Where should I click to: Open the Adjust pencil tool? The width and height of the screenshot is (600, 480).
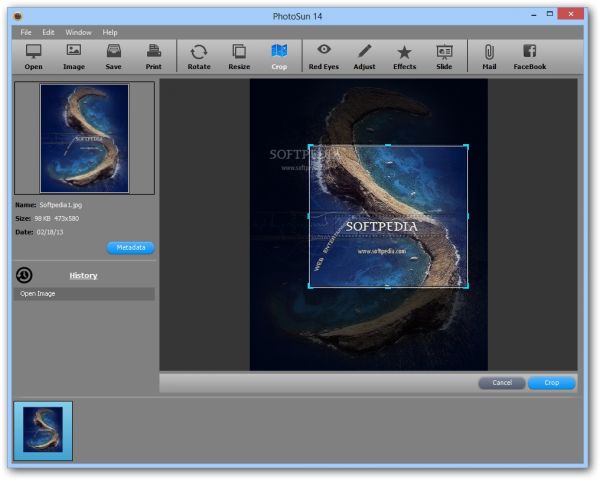click(364, 55)
